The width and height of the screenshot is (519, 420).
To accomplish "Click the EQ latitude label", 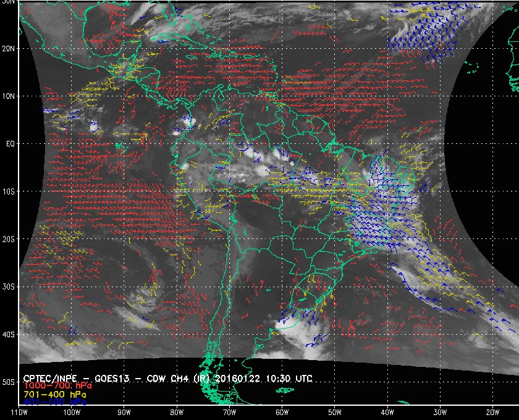I will click(10, 143).
